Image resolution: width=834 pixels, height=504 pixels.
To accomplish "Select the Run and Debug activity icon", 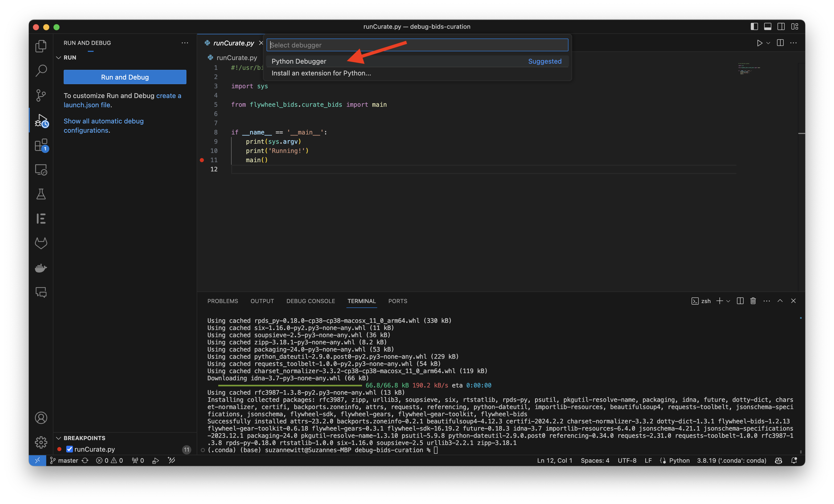I will (41, 120).
